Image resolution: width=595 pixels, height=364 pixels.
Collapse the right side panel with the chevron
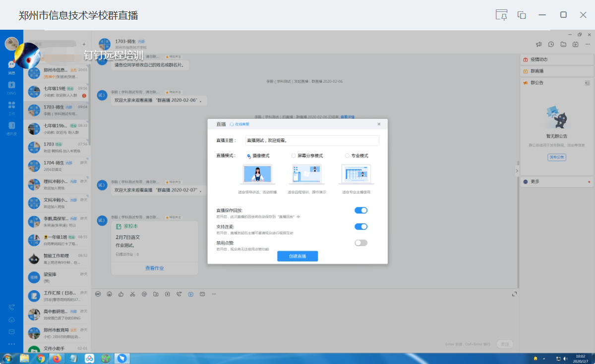516,170
